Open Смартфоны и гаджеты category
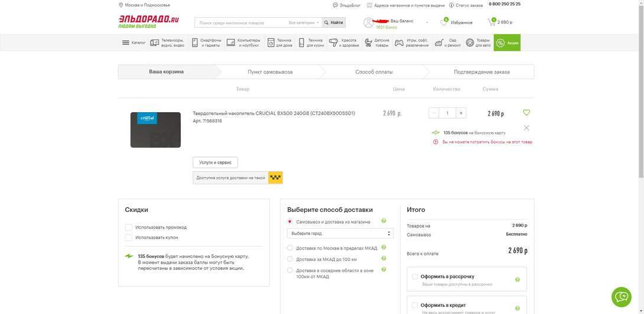Image resolution: width=644 pixels, height=314 pixels. [206, 42]
